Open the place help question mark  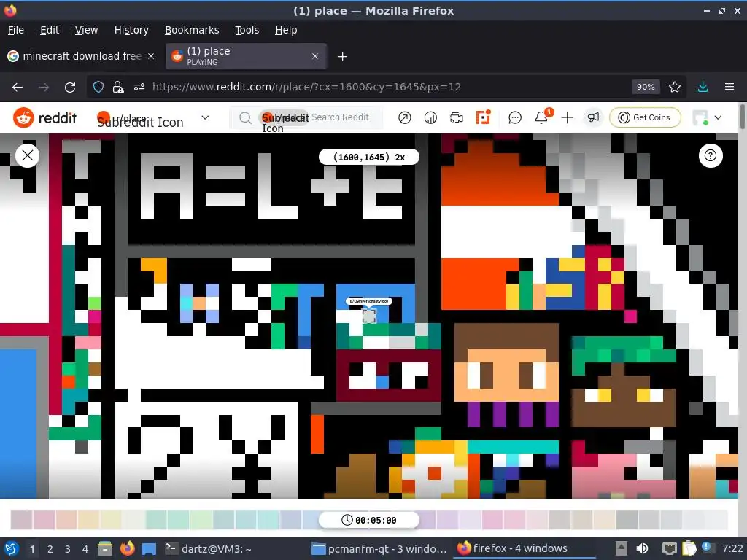click(711, 156)
